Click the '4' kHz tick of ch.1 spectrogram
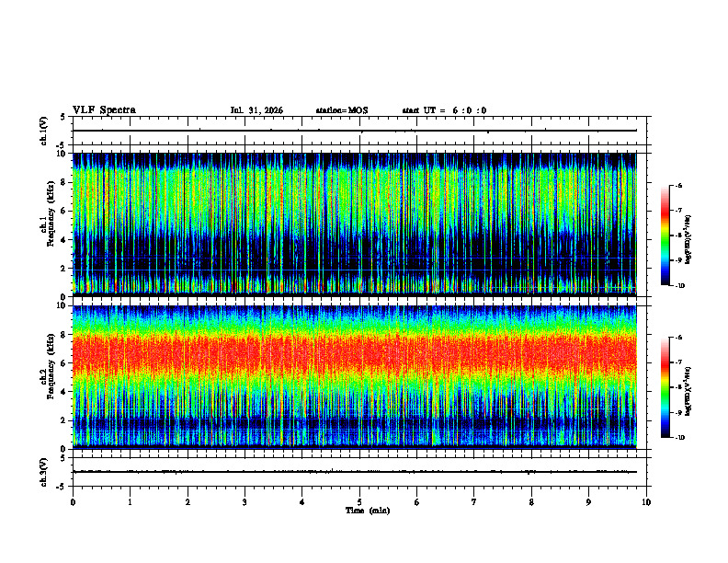Screen dimensions: 728x563 click(64, 240)
